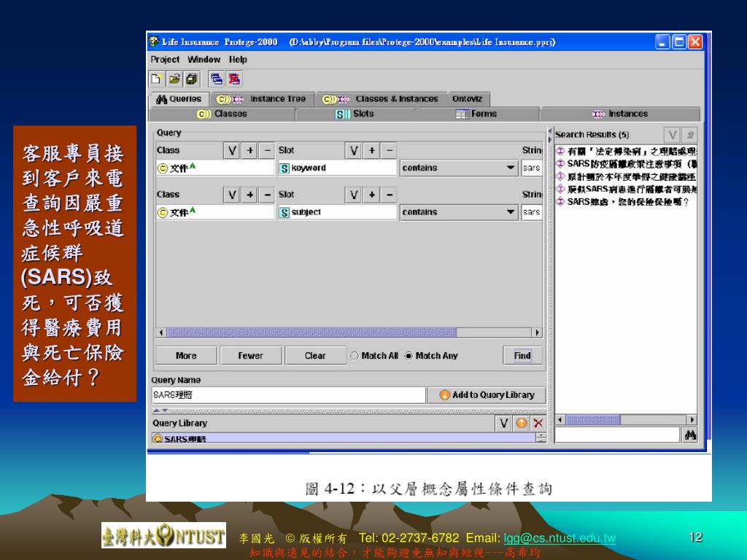
Task: Click the sars string field in the subject row
Action: point(532,212)
